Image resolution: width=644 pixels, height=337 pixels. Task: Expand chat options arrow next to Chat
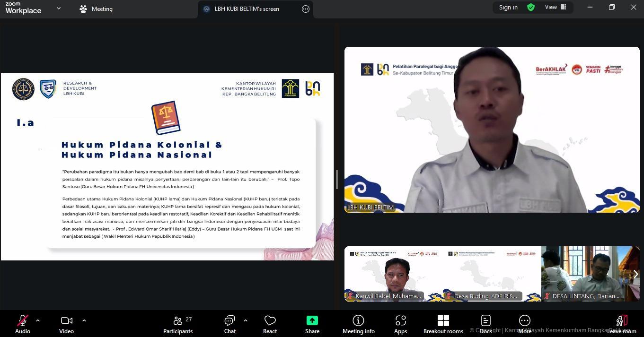[x=245, y=320]
